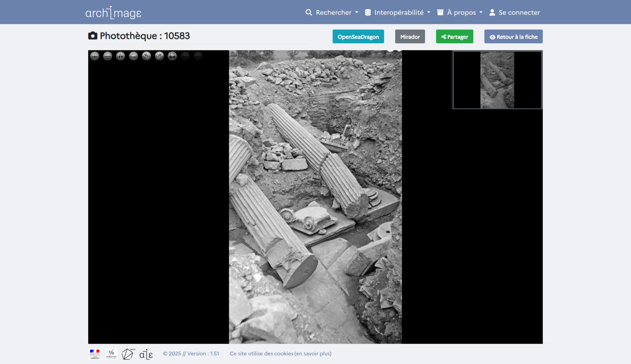The width and height of the screenshot is (631, 364).
Task: Go to the archimage home page
Action: coord(113,12)
